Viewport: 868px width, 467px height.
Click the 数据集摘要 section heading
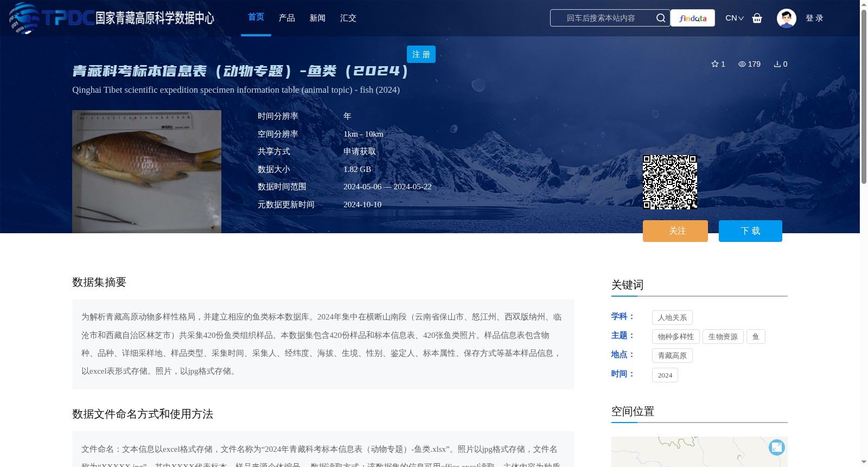pyautogui.click(x=99, y=282)
